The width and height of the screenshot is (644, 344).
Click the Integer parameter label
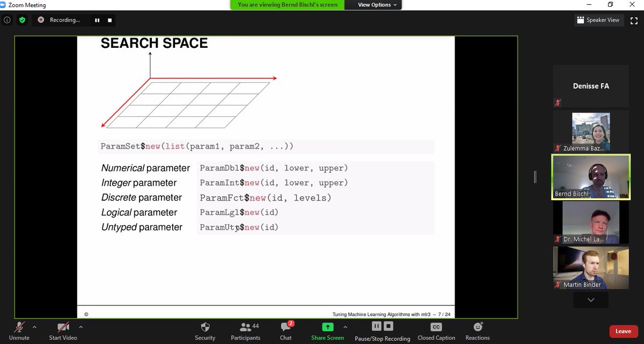point(139,183)
